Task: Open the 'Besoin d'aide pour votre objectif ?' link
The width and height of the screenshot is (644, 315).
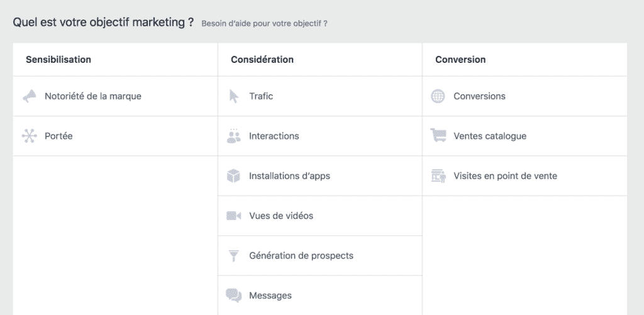Action: point(265,23)
